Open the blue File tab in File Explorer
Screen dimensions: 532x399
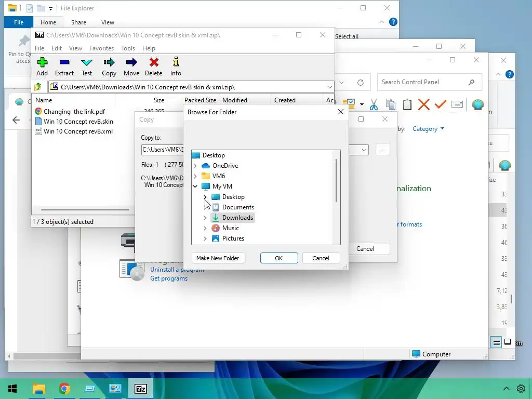(19, 22)
